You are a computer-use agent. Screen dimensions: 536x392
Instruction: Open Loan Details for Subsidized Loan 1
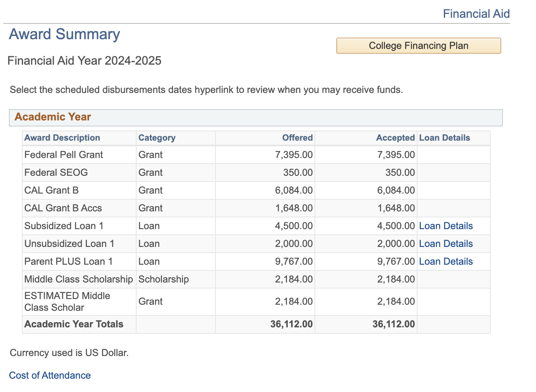tap(446, 226)
